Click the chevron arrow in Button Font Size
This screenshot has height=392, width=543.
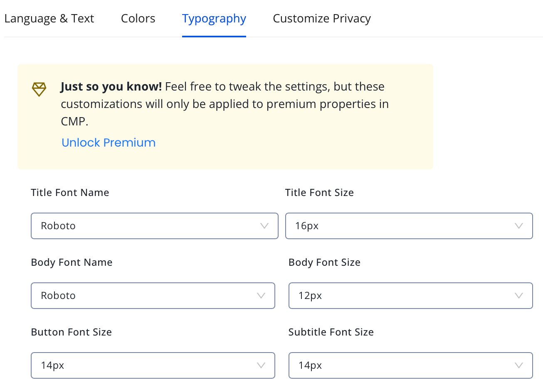pyautogui.click(x=261, y=365)
